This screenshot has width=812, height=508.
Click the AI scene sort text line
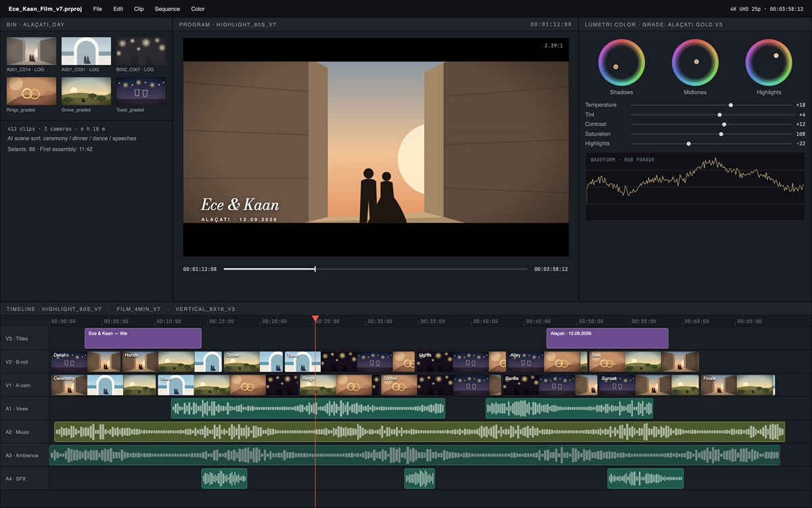click(72, 138)
